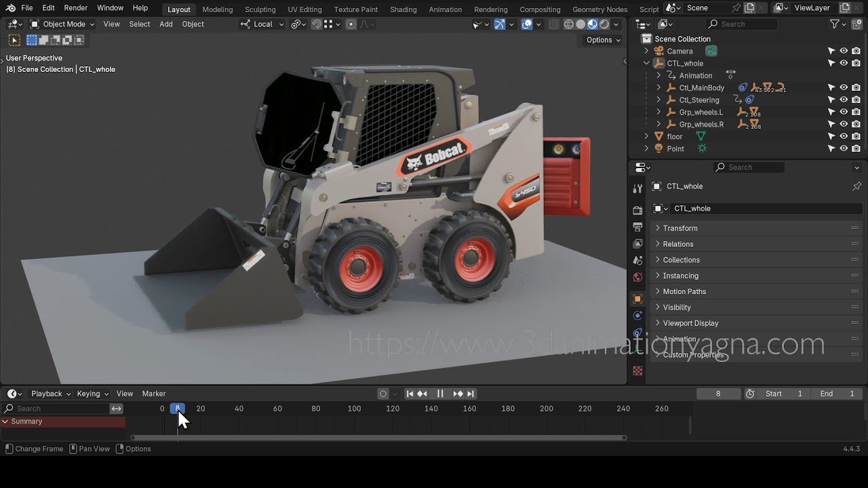The width and height of the screenshot is (868, 488).
Task: Open the Object properties tab
Action: click(637, 299)
